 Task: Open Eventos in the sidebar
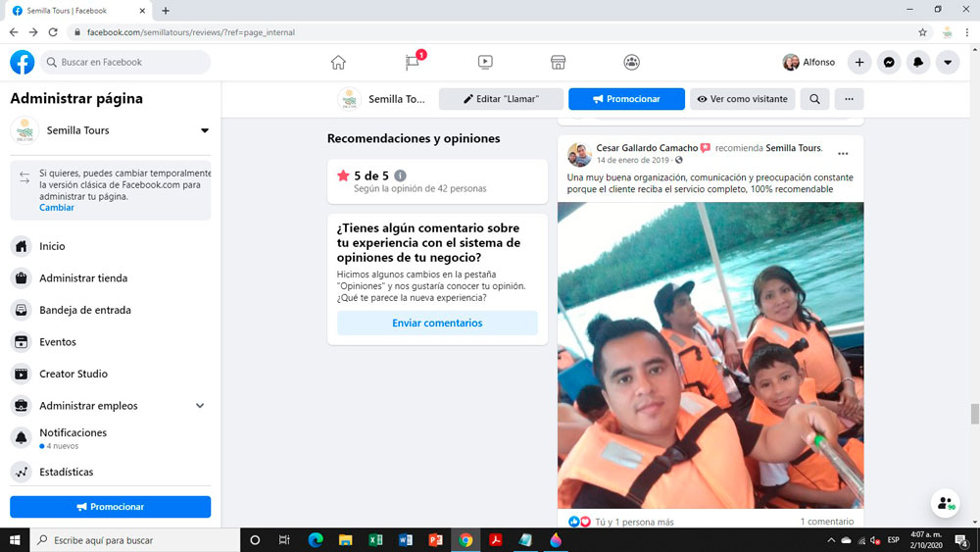click(111, 342)
